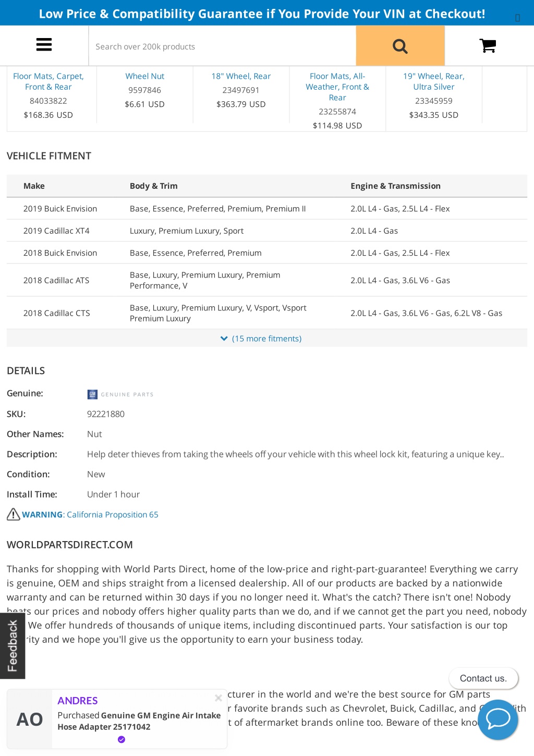Click the ANDRES name in notification
The width and height of the screenshot is (534, 756).
point(78,701)
